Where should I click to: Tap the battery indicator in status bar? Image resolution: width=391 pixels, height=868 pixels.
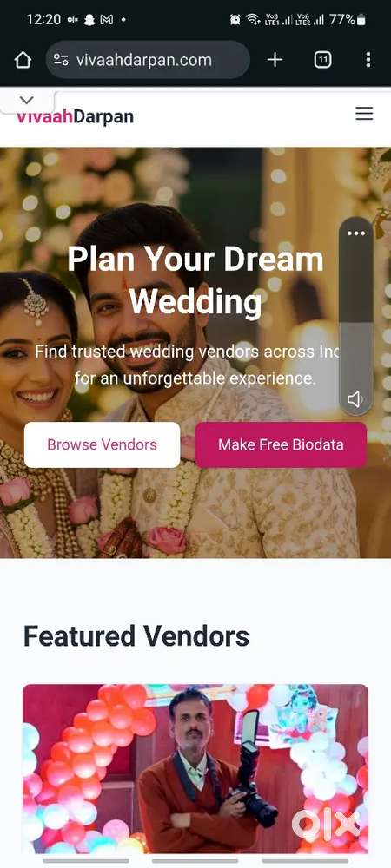(361, 20)
